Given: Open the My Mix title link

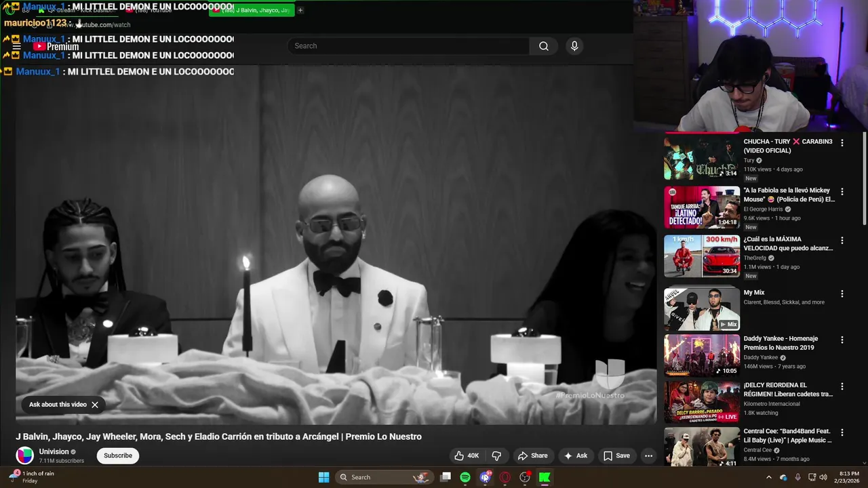Looking at the screenshot, I should click(754, 293).
